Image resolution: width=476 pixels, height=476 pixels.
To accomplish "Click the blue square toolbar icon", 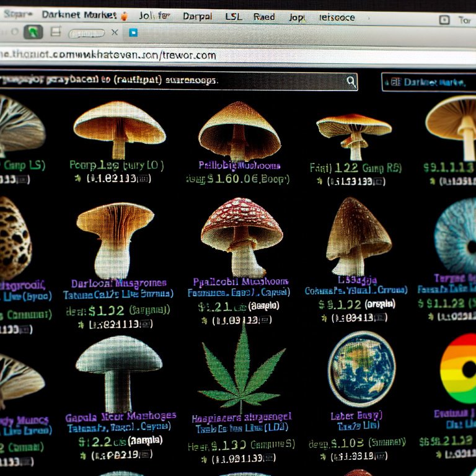I will tap(132, 32).
